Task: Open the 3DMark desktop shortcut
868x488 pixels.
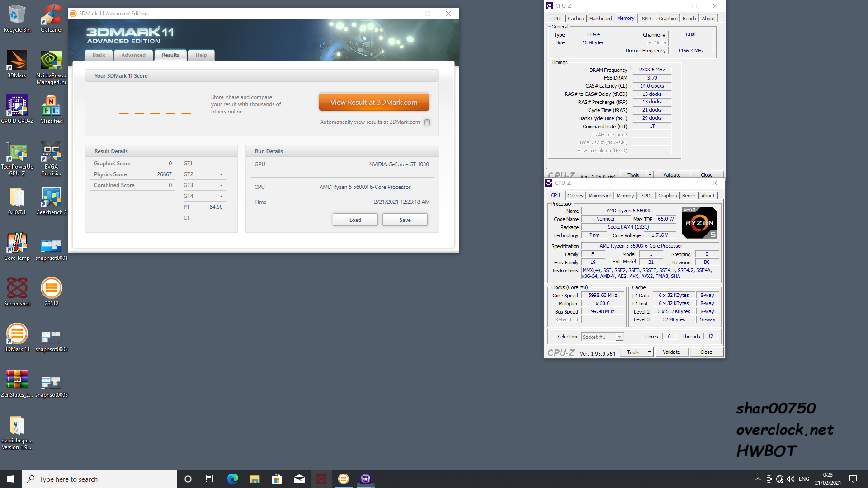Action: [17, 64]
